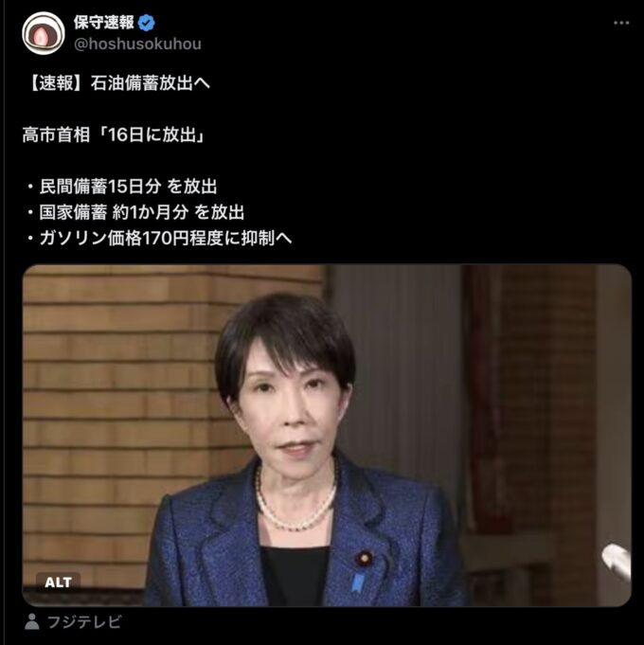Click the 国家備蓄 約1か月分 bullet line
This screenshot has width=644, height=645.
[x=135, y=212]
